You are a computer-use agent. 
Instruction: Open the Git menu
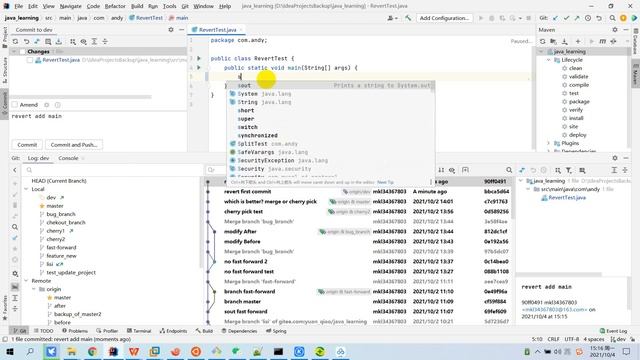tap(185, 6)
